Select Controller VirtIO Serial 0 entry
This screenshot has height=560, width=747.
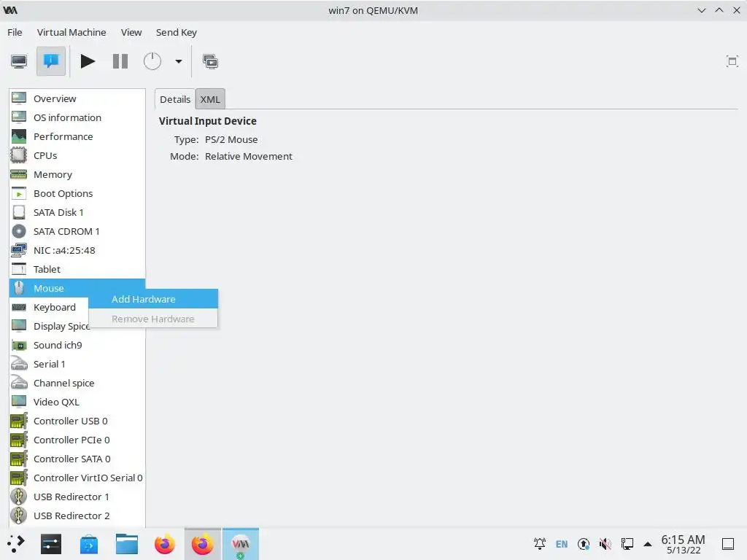(x=77, y=478)
